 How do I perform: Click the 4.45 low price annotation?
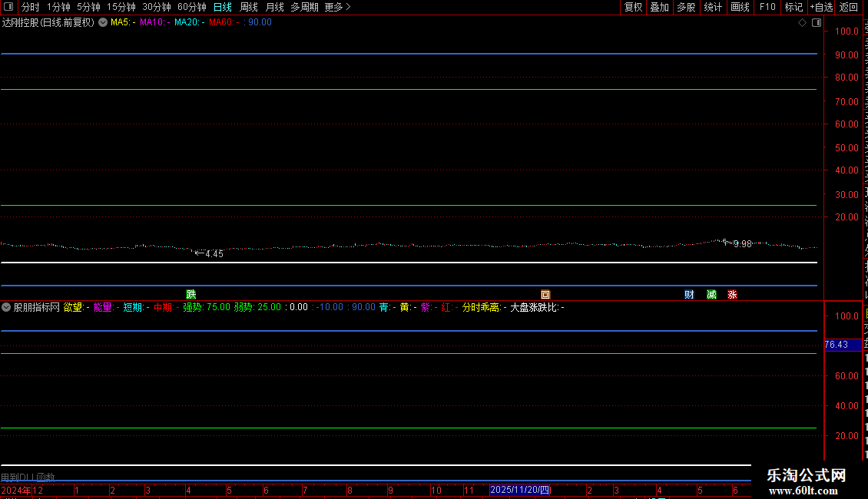[x=214, y=254]
